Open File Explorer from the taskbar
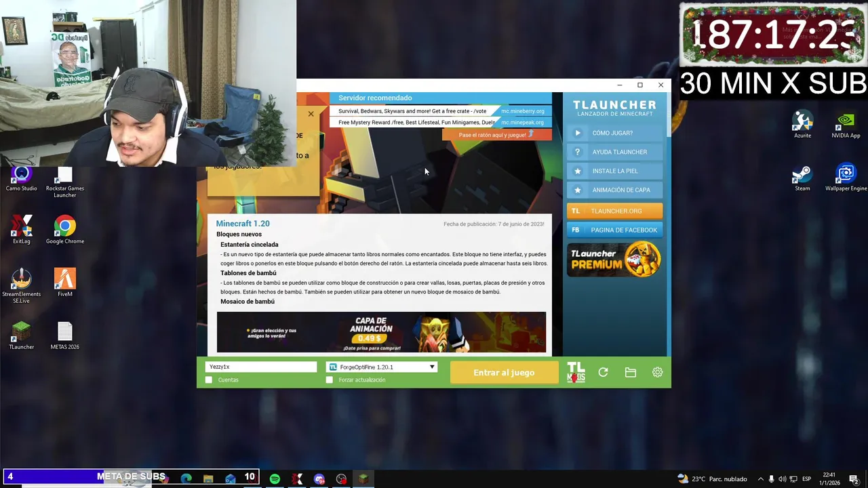 click(x=208, y=479)
